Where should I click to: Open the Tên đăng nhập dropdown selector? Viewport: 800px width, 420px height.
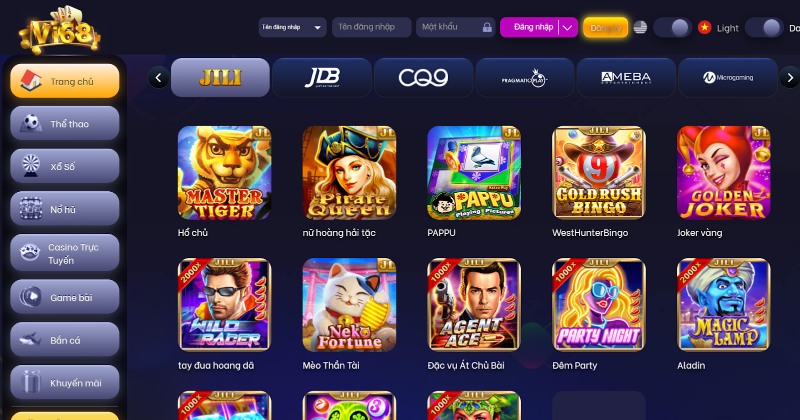point(292,28)
